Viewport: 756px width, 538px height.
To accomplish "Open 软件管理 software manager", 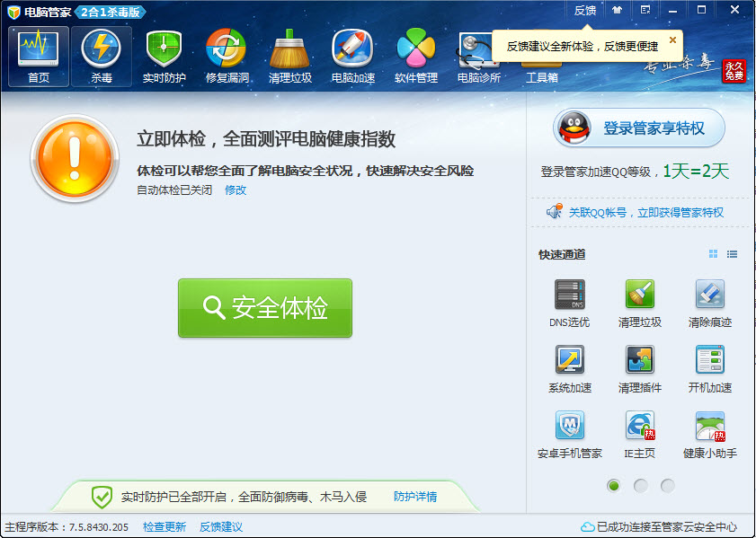I will click(415, 57).
